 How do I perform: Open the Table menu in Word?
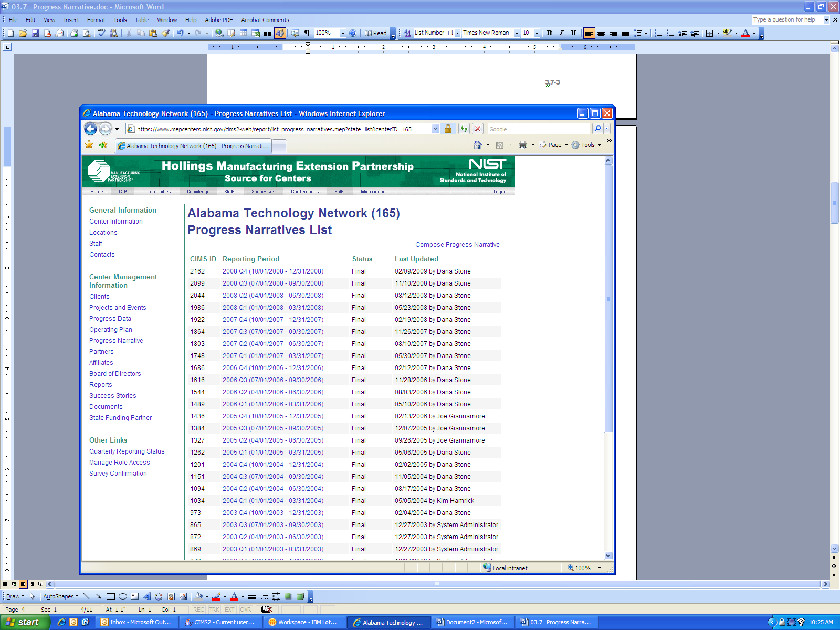coord(142,20)
